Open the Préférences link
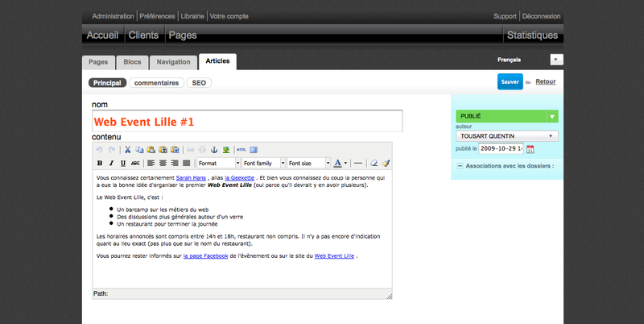Viewport: 644px width, 324px height. [x=157, y=16]
